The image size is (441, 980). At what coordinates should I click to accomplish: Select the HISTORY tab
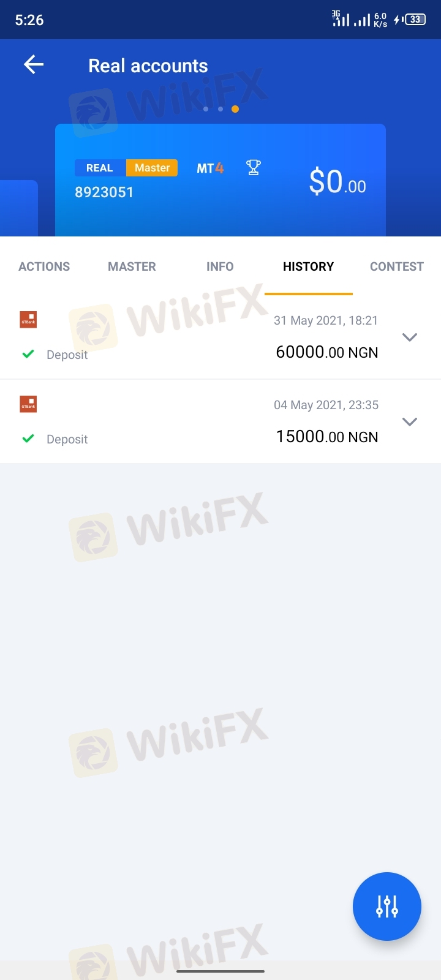(x=308, y=266)
